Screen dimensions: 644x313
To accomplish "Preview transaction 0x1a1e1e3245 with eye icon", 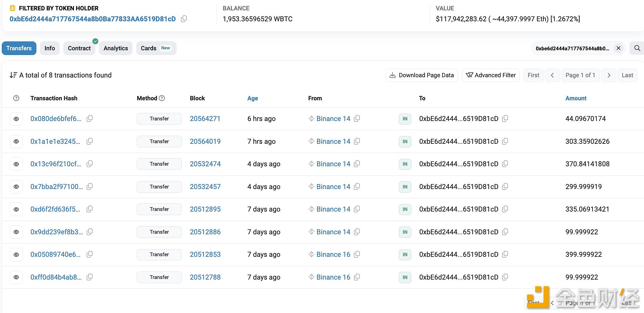I will (16, 141).
